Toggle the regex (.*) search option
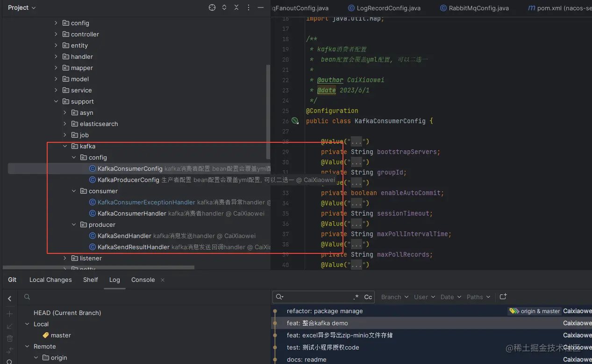 356,297
